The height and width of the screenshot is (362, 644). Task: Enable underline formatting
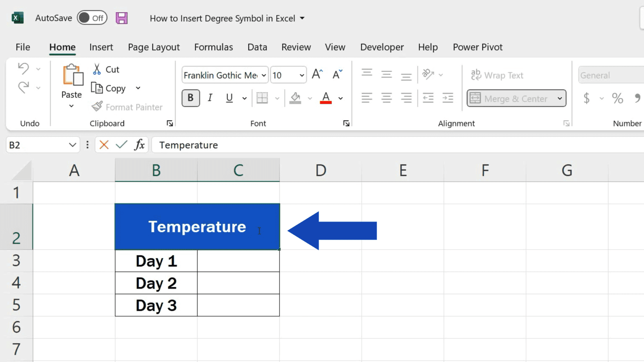coord(229,98)
